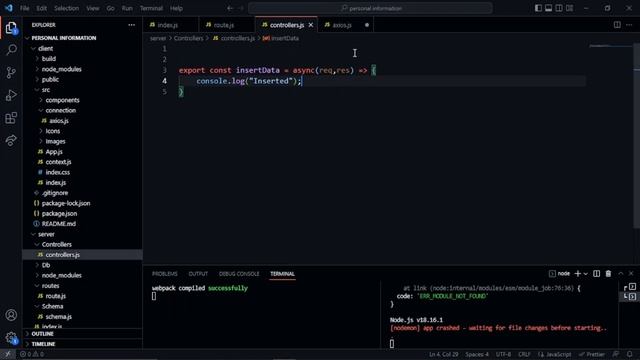640x360 pixels.
Task: Toggle primary side bar layout icon
Action: tap(538, 8)
